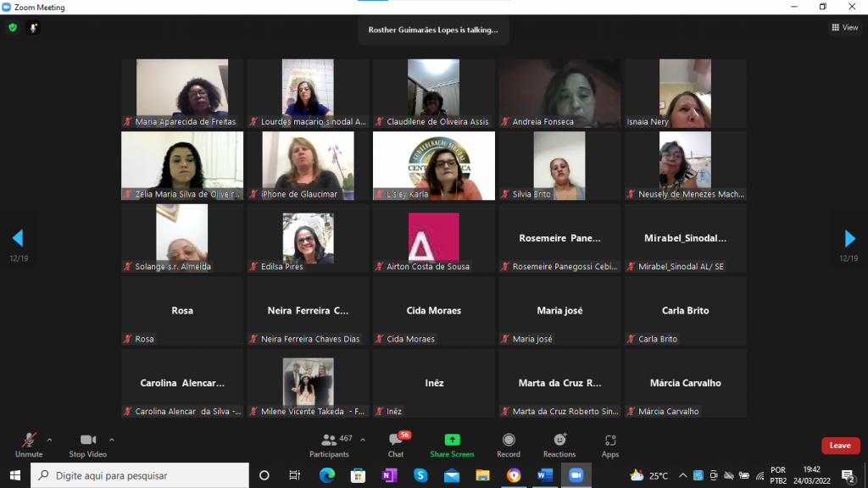
Task: Click the green encryption shield icon
Action: (13, 28)
